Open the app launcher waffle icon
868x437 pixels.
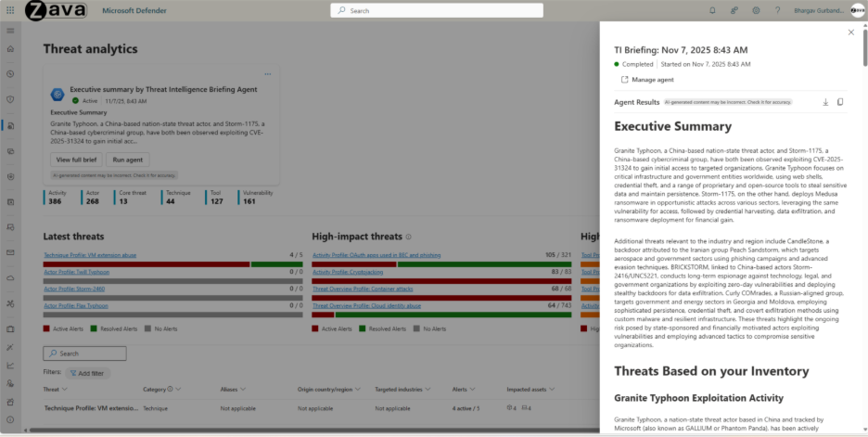point(10,10)
